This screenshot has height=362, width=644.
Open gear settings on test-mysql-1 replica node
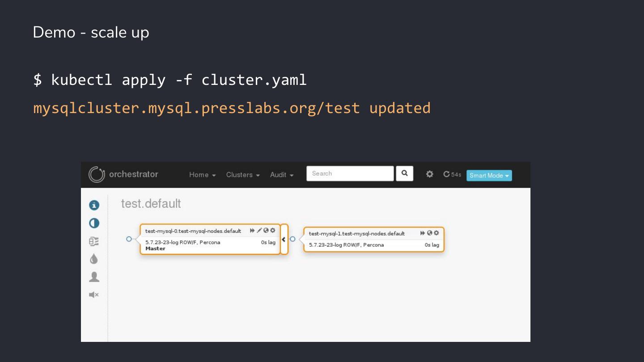pyautogui.click(x=436, y=233)
